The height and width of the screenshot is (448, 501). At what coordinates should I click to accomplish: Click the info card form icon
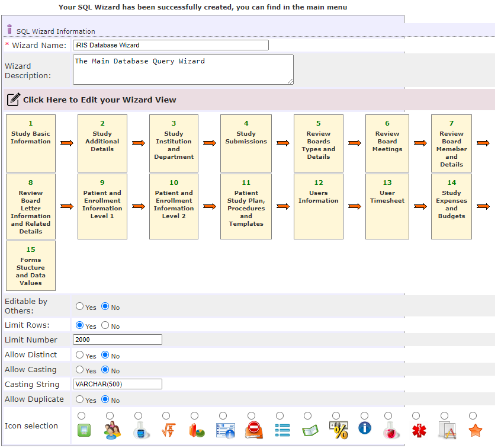(x=225, y=430)
